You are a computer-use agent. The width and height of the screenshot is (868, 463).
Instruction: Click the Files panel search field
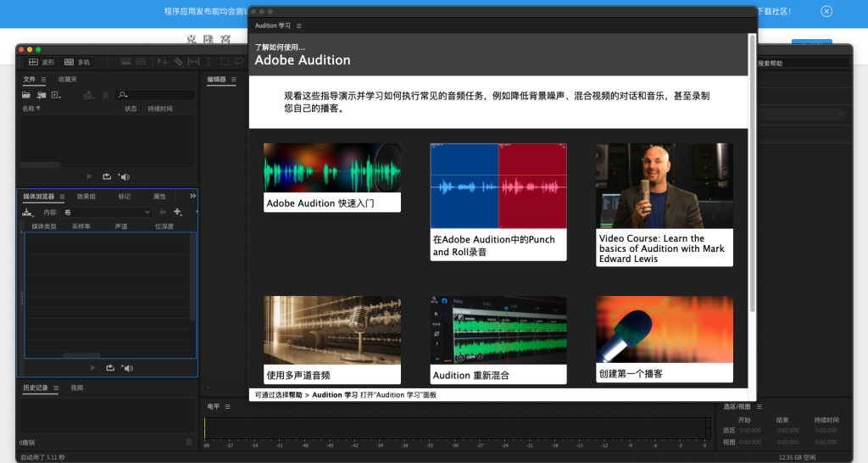(x=155, y=95)
